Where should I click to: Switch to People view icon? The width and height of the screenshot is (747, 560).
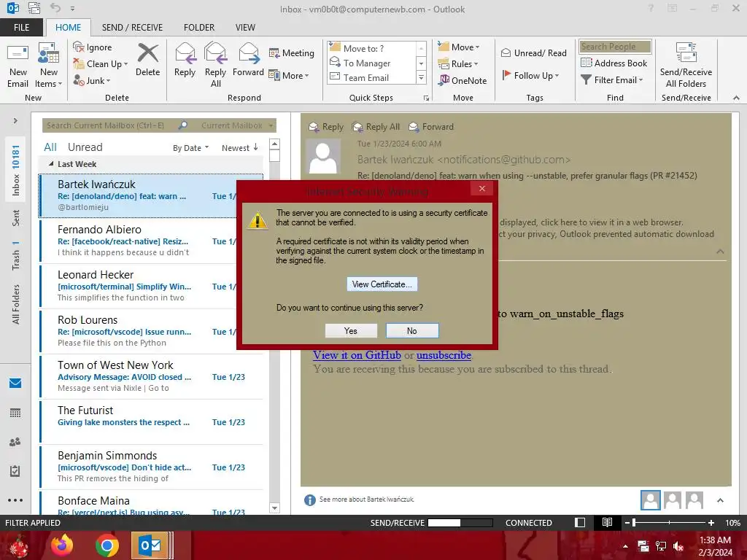coord(15,442)
